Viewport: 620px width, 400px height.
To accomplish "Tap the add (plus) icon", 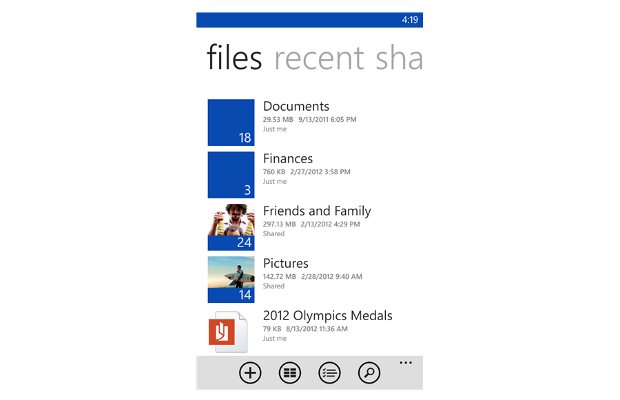I will click(x=250, y=373).
